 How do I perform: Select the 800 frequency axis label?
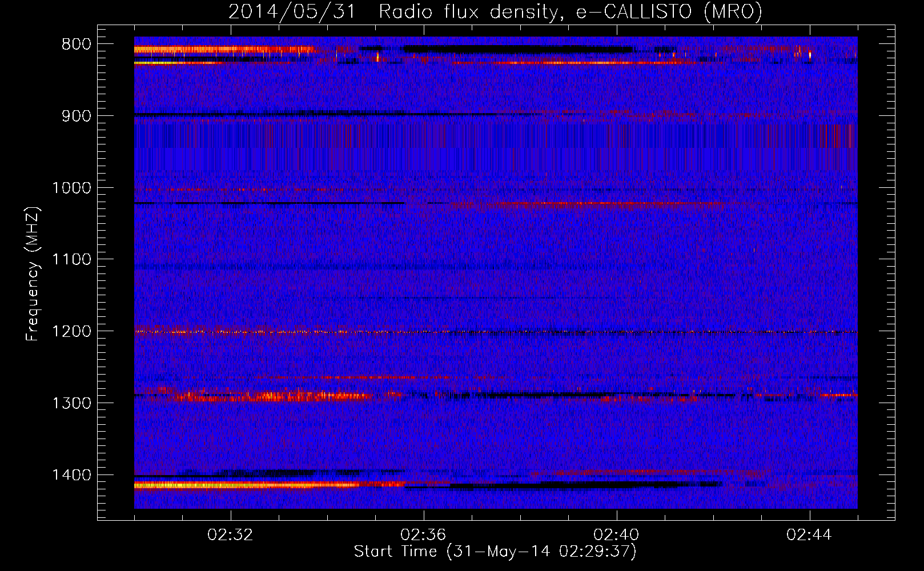[x=76, y=45]
